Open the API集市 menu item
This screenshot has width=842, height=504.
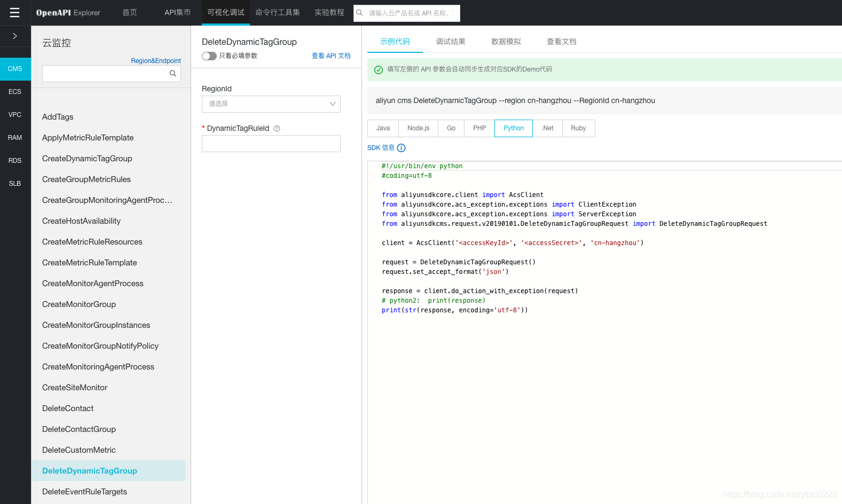(177, 13)
